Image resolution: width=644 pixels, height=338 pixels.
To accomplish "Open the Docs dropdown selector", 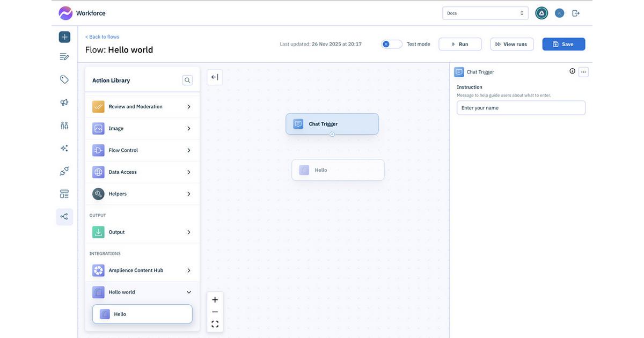I will pos(485,13).
